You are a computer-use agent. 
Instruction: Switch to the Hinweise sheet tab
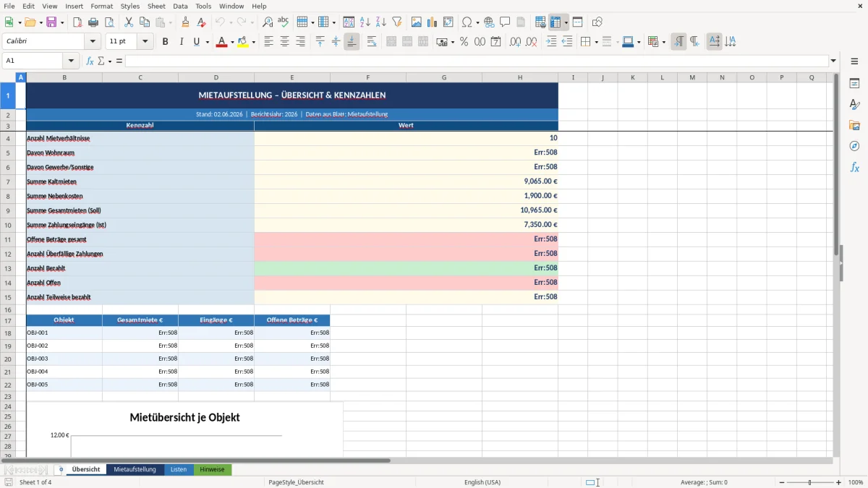212,469
